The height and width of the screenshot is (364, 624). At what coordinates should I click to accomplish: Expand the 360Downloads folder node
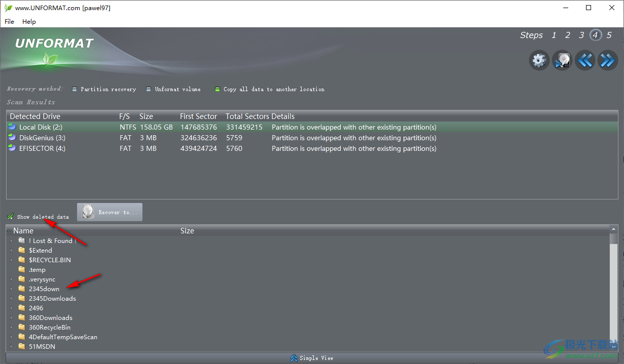click(11, 317)
